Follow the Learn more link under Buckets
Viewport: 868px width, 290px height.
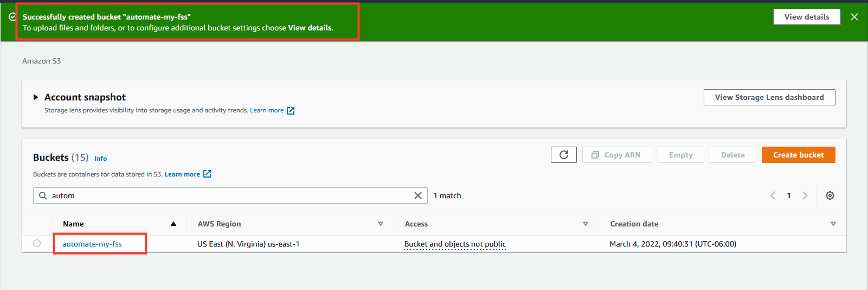click(182, 174)
